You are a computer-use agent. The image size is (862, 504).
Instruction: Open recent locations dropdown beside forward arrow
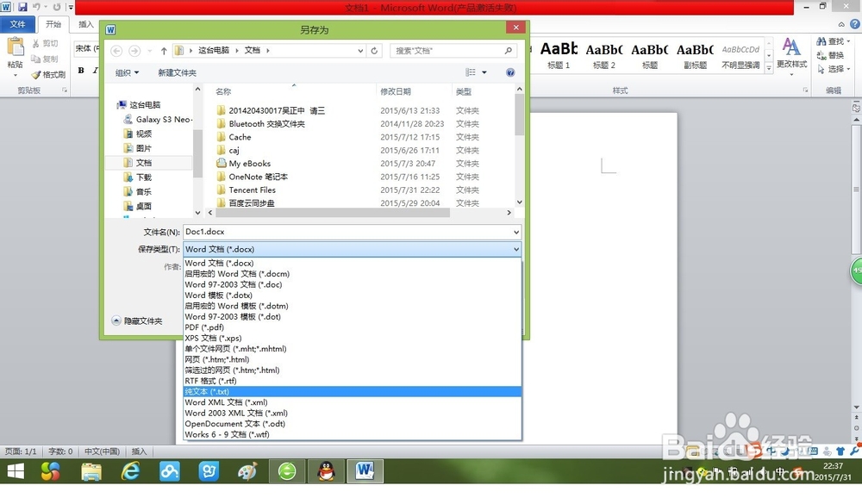click(149, 51)
